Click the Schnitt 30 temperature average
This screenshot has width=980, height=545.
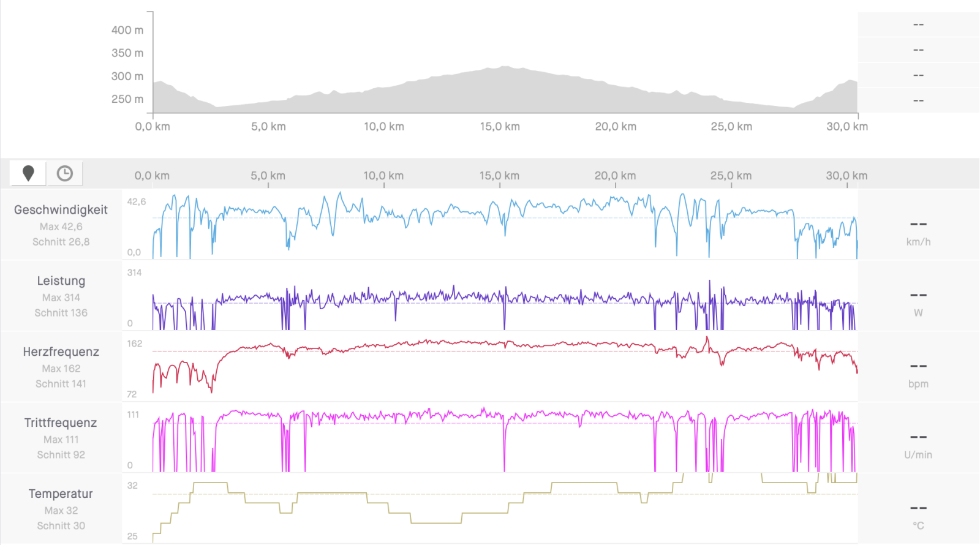61,526
